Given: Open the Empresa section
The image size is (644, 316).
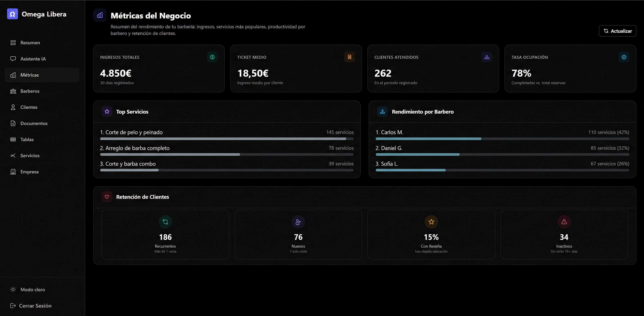Looking at the screenshot, I should (x=42, y=172).
